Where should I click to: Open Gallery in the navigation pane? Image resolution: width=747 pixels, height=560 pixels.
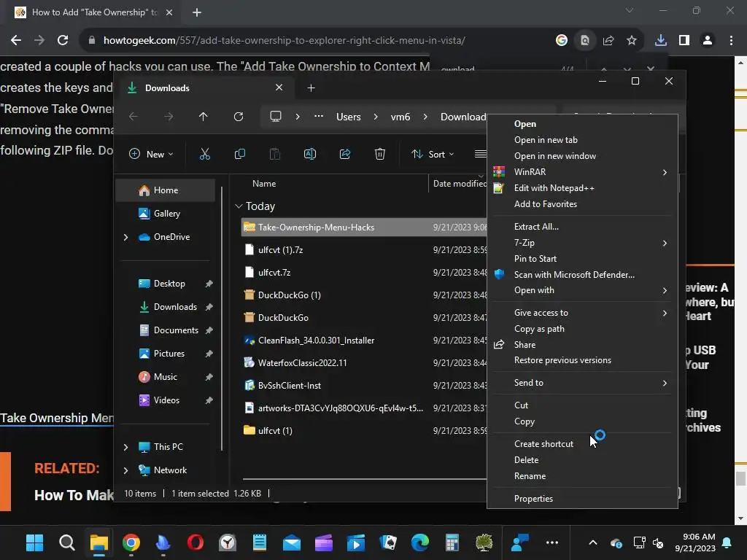(166, 214)
